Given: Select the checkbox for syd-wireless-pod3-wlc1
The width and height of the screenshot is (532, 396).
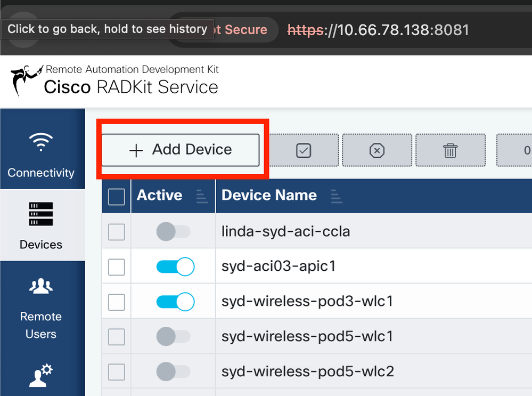Looking at the screenshot, I should pyautogui.click(x=117, y=302).
